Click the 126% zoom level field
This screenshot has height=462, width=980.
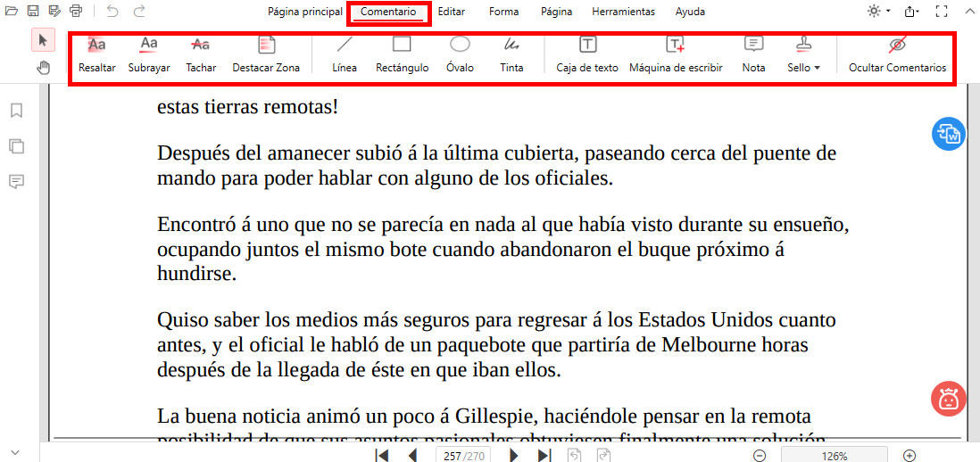click(x=835, y=456)
